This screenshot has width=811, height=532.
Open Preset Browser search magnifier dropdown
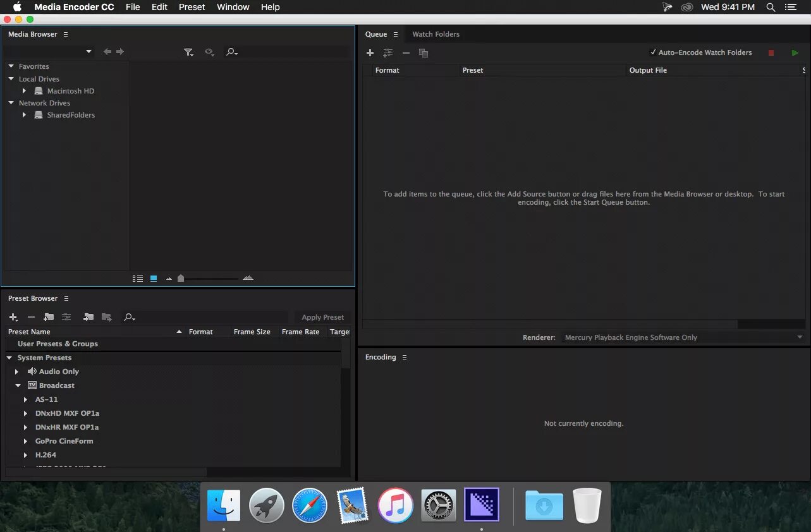pyautogui.click(x=130, y=317)
